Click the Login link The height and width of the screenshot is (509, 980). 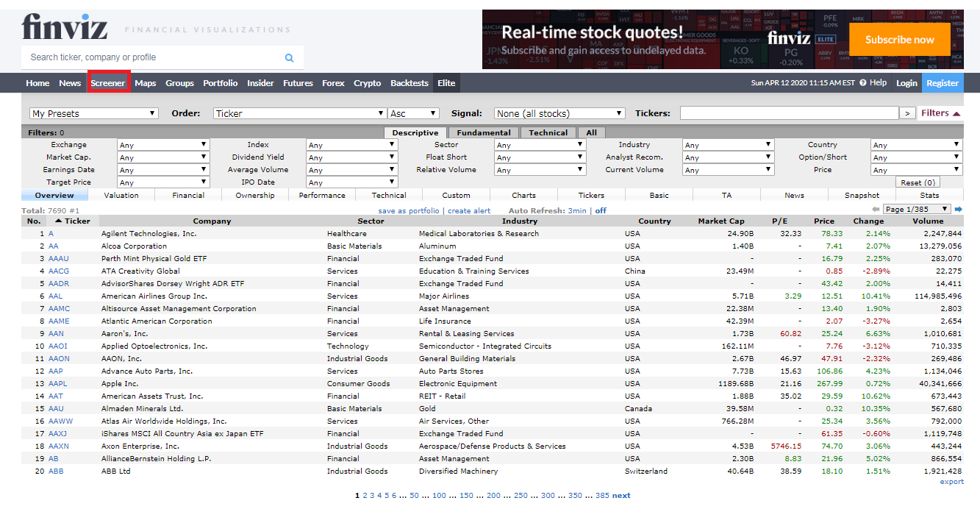click(x=906, y=83)
